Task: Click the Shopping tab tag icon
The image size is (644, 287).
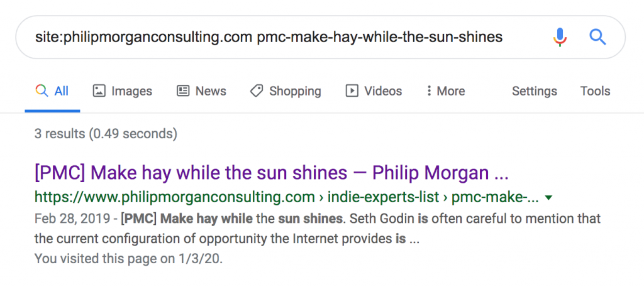Action: pyautogui.click(x=257, y=90)
